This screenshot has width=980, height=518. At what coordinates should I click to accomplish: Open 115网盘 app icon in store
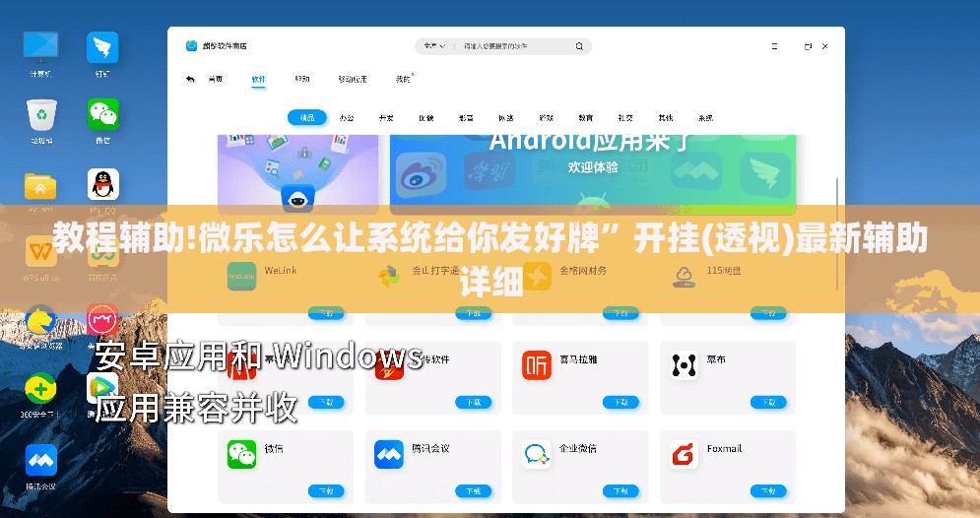(x=684, y=276)
